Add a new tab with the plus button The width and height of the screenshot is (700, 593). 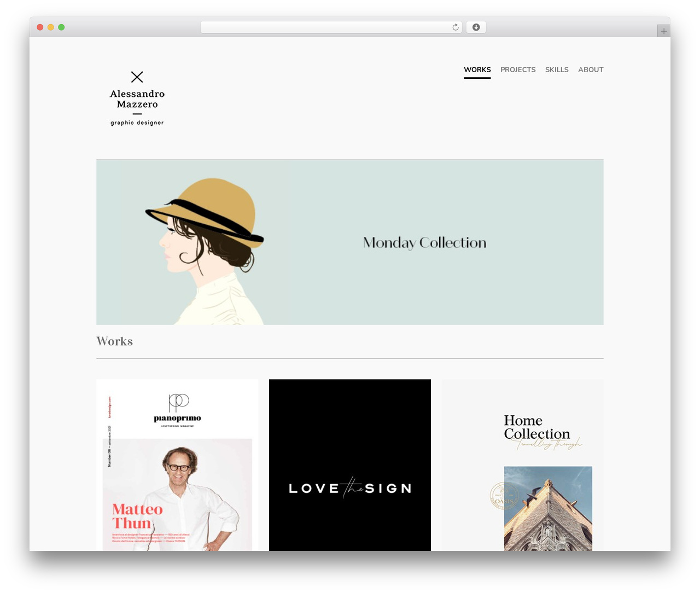(x=663, y=31)
